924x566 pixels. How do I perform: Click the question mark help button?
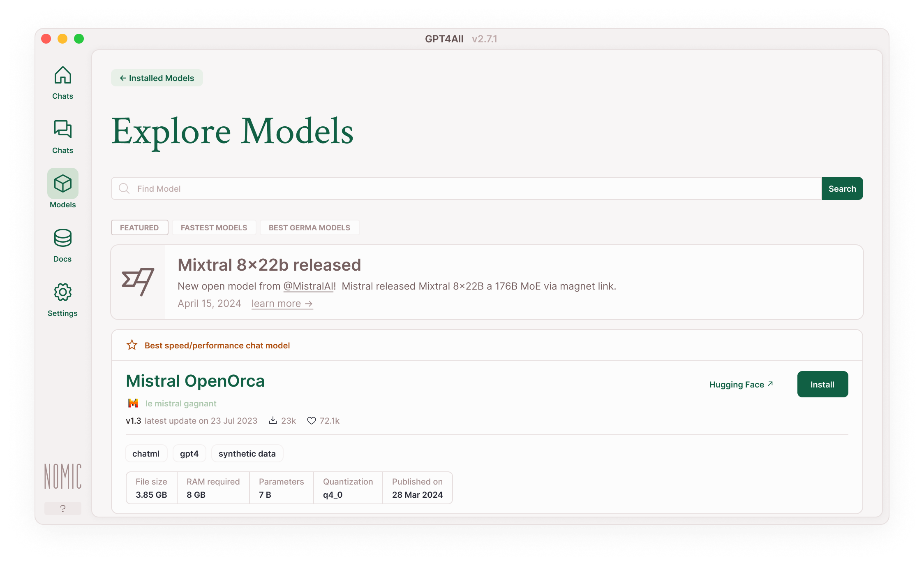[x=62, y=508]
